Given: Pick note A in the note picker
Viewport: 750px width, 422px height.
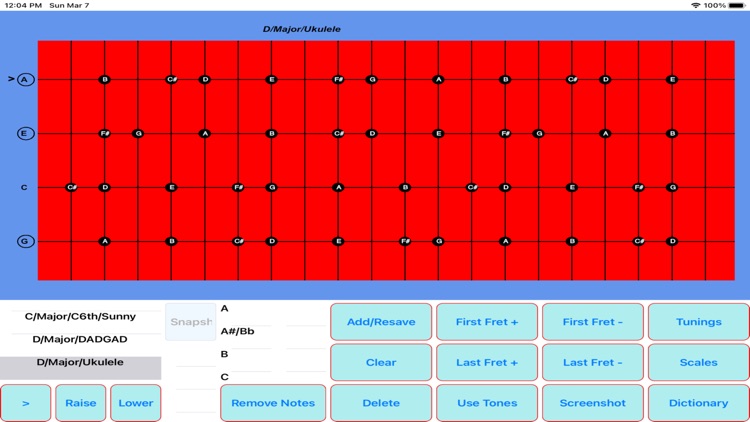Looking at the screenshot, I should [224, 309].
